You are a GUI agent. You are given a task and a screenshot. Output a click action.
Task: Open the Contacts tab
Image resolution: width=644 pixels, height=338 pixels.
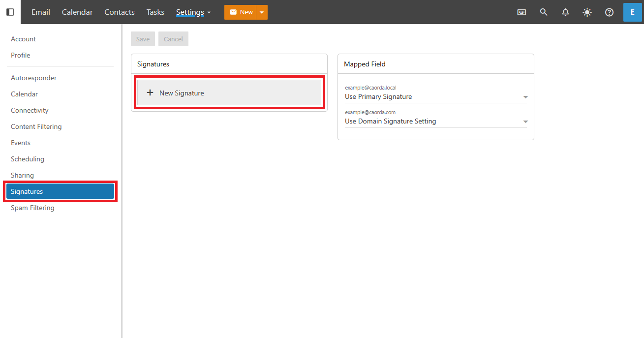tap(120, 12)
